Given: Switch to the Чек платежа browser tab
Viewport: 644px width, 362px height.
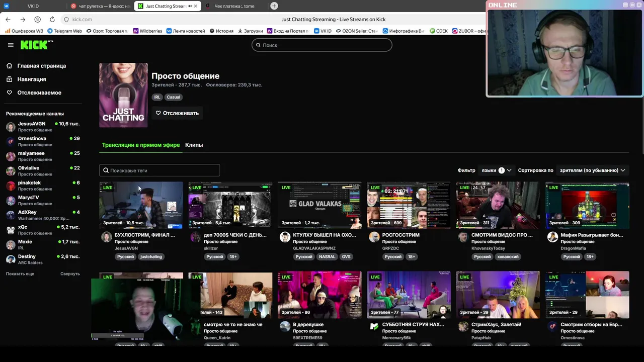Looking at the screenshot, I should (x=234, y=6).
